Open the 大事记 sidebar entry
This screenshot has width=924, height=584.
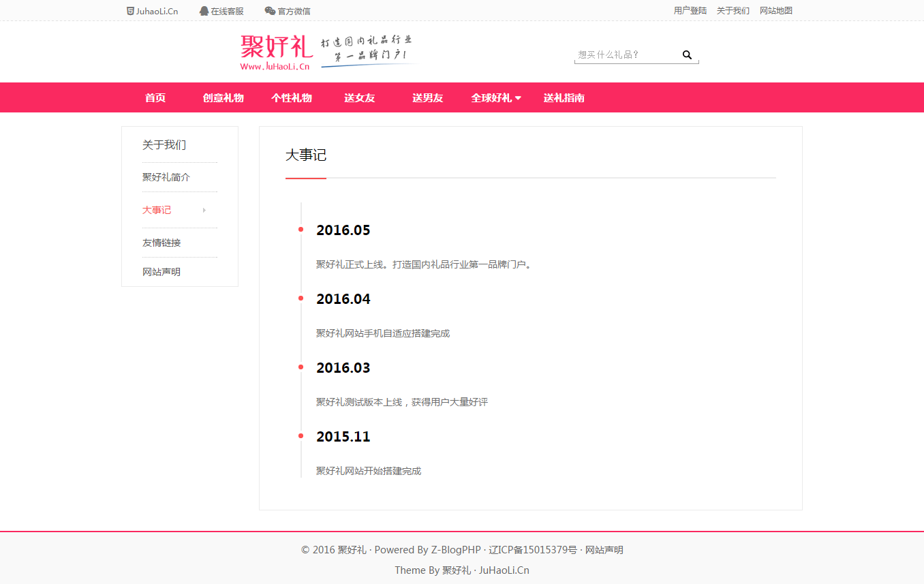click(x=157, y=210)
